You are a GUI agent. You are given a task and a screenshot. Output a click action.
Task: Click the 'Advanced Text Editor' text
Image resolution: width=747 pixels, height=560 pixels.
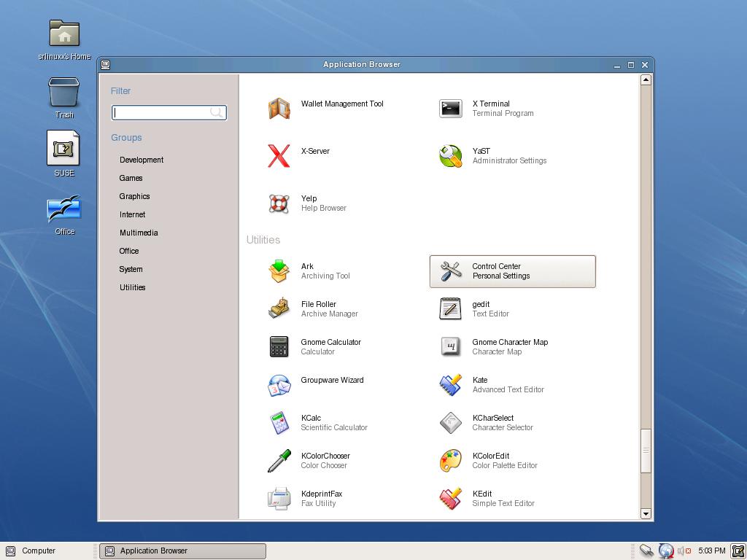point(508,389)
